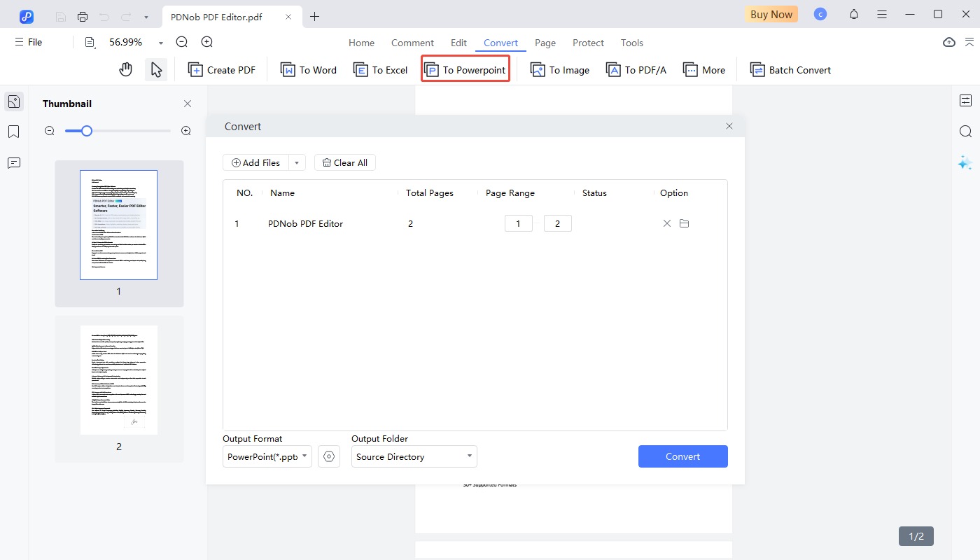
Task: Click Batch Convert in toolbar
Action: (790, 70)
